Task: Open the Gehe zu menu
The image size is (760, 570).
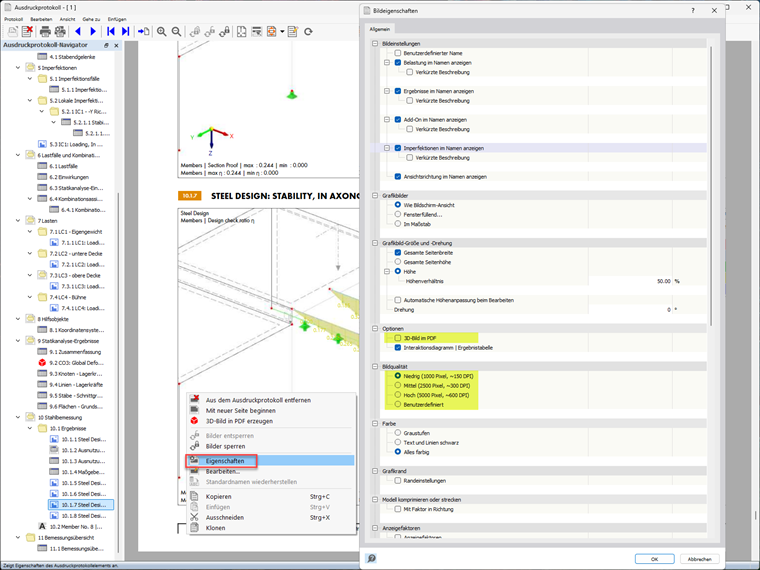Action: [91, 19]
